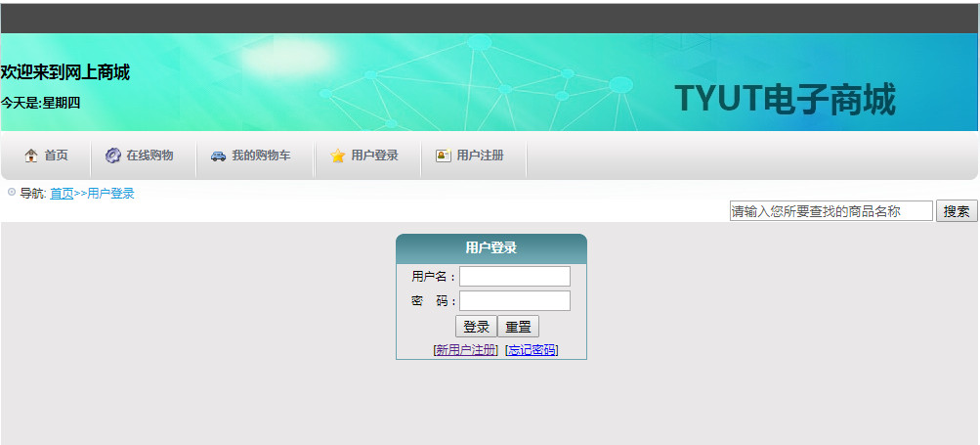Screen dimensions: 980x445
Task: Follow the 首页 breadcrumb link
Action: (x=62, y=194)
